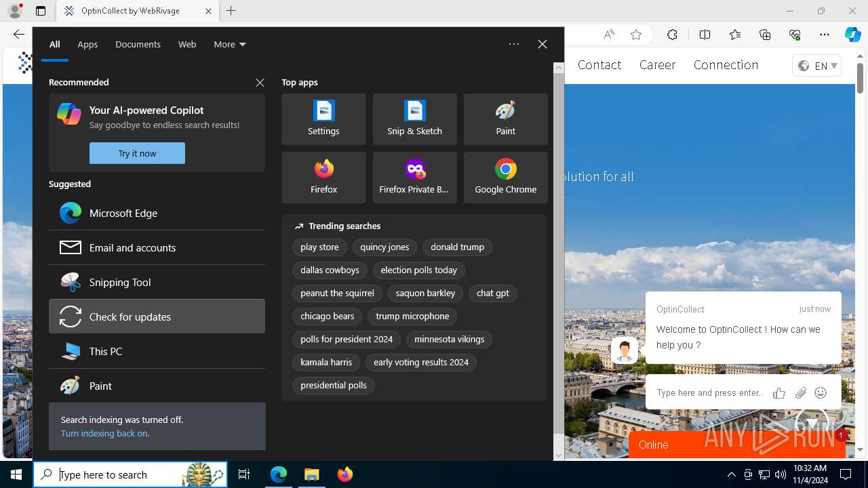Dismiss the Recommended section

260,82
